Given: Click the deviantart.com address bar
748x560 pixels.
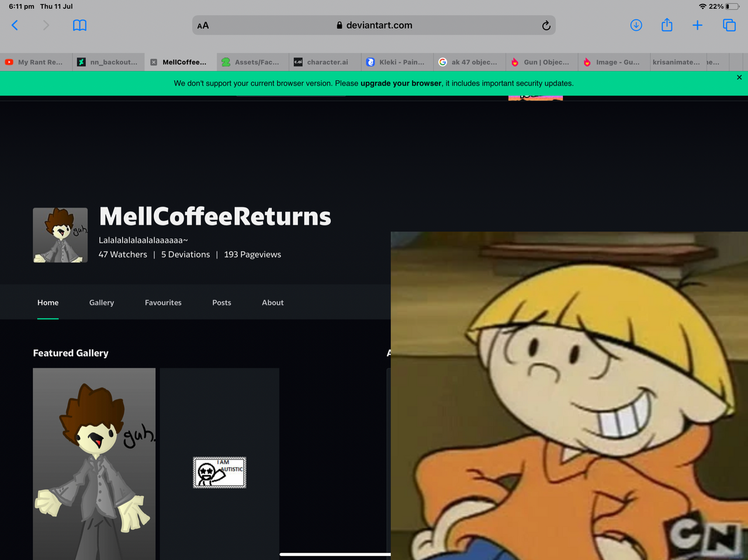Looking at the screenshot, I should (x=374, y=25).
